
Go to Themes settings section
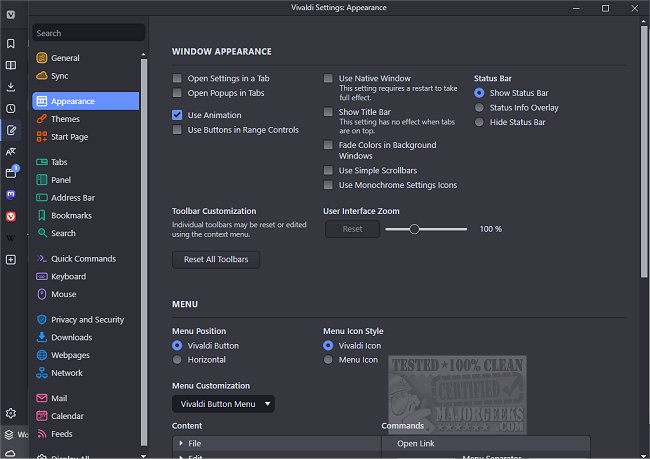coord(65,119)
